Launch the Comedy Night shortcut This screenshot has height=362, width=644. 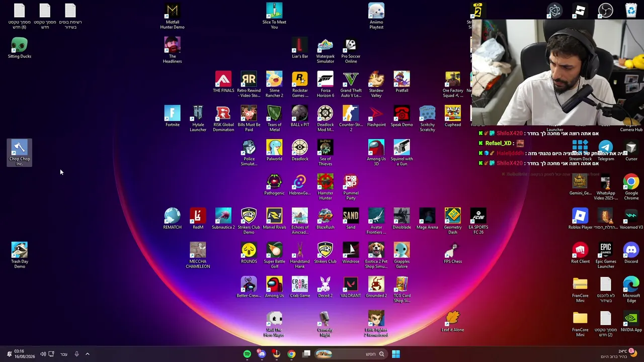coord(325,324)
